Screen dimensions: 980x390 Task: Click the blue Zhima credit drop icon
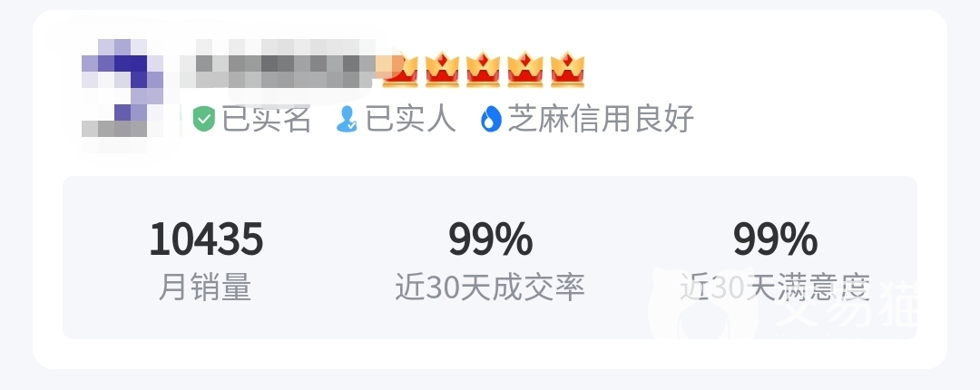point(491,119)
